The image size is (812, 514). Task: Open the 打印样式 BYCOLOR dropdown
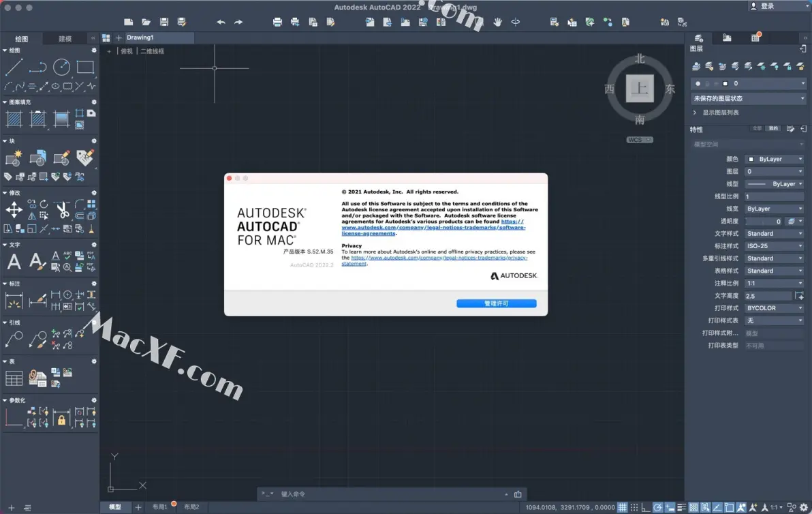click(775, 308)
